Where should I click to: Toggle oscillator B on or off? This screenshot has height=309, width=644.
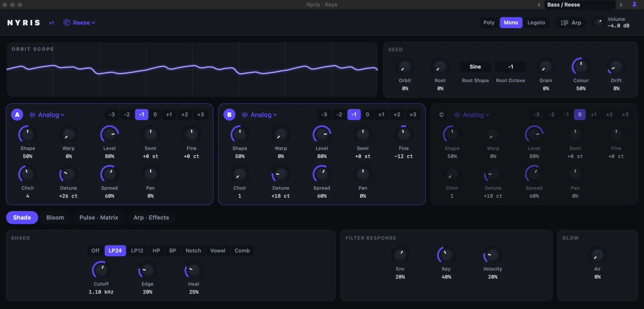229,115
